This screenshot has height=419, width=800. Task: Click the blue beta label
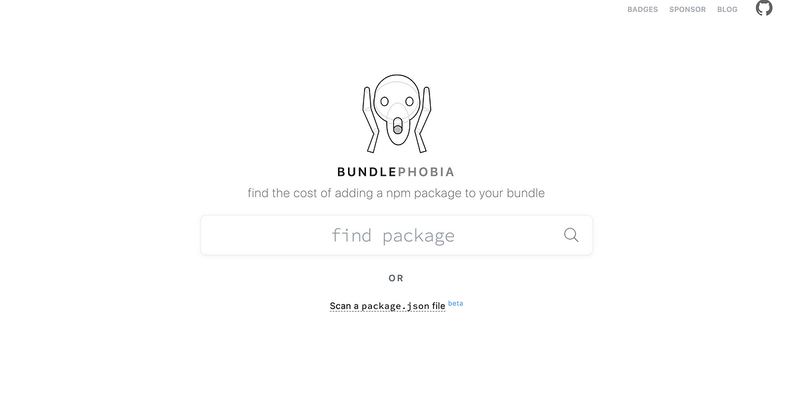coord(456,303)
